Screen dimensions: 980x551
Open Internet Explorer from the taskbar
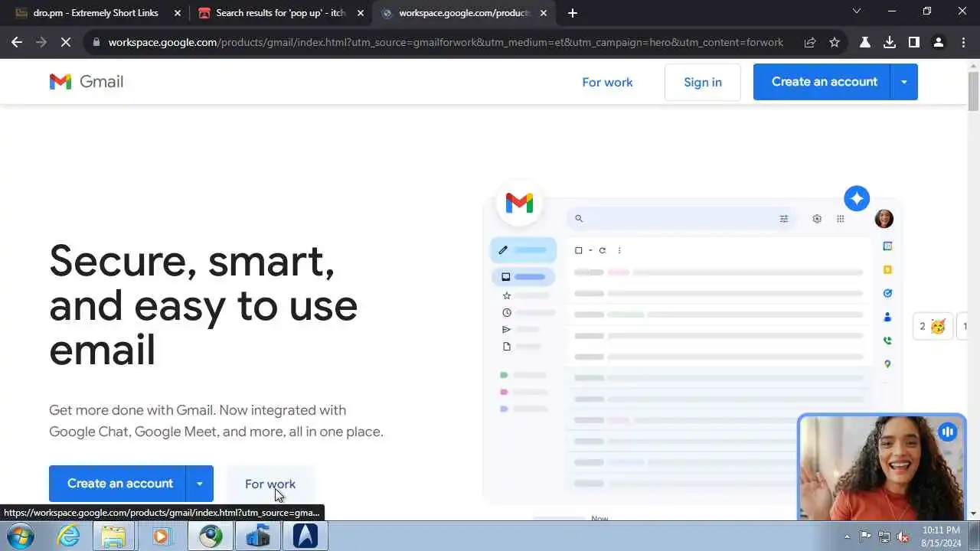tap(69, 536)
